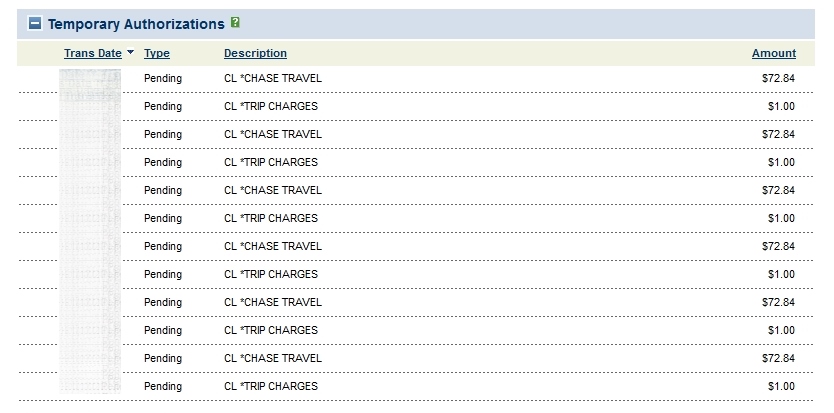
Task: Click the Pending type in the first row
Action: click(163, 78)
